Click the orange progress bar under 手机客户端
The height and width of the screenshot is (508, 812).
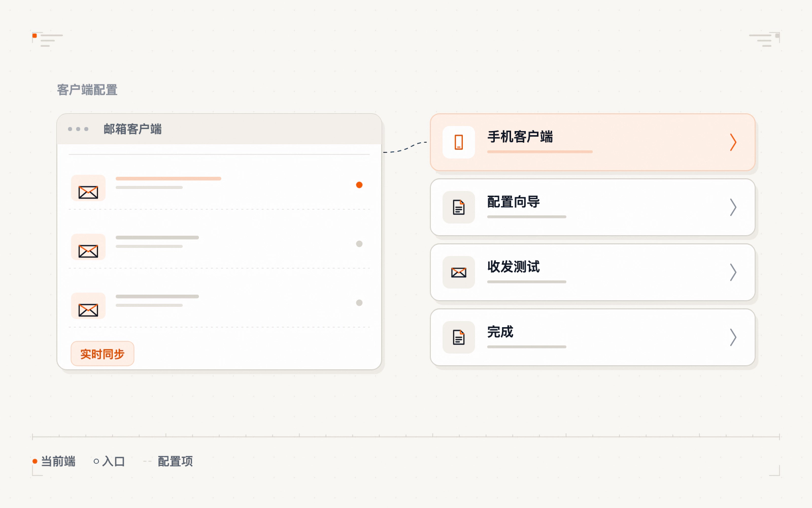[x=540, y=151]
